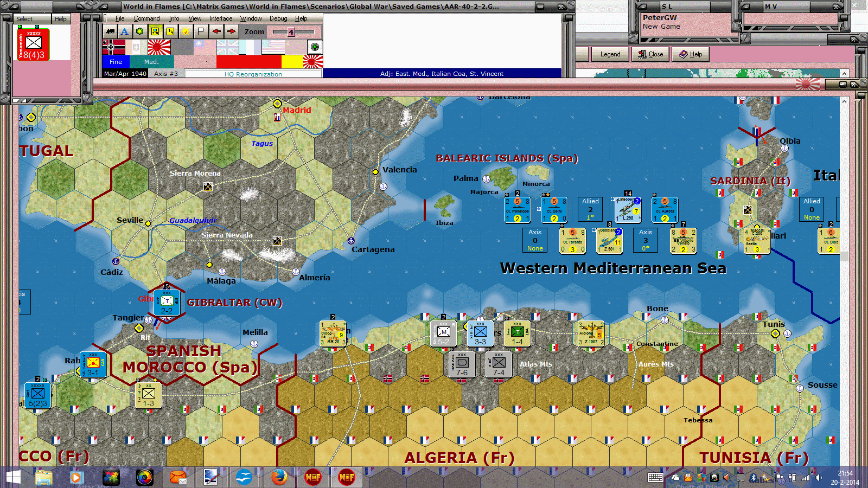Toggle the yellow unit stack display icon
This screenshot has width=868, height=488.
[170, 31]
